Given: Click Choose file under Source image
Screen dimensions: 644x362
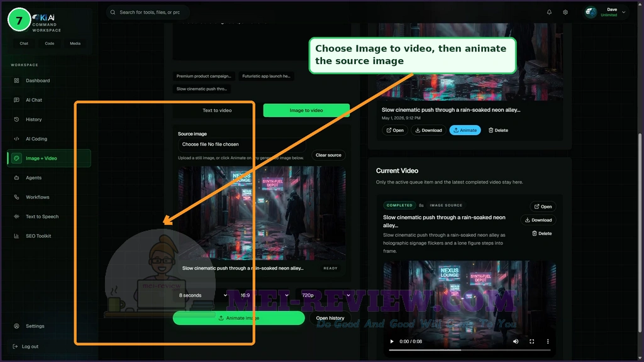Looking at the screenshot, I should 195,145.
